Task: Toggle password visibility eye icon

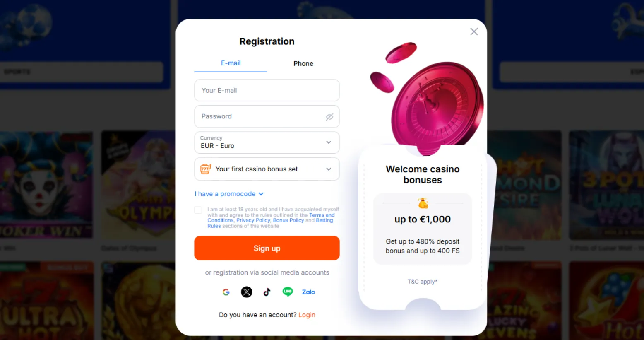Action: pyautogui.click(x=329, y=117)
